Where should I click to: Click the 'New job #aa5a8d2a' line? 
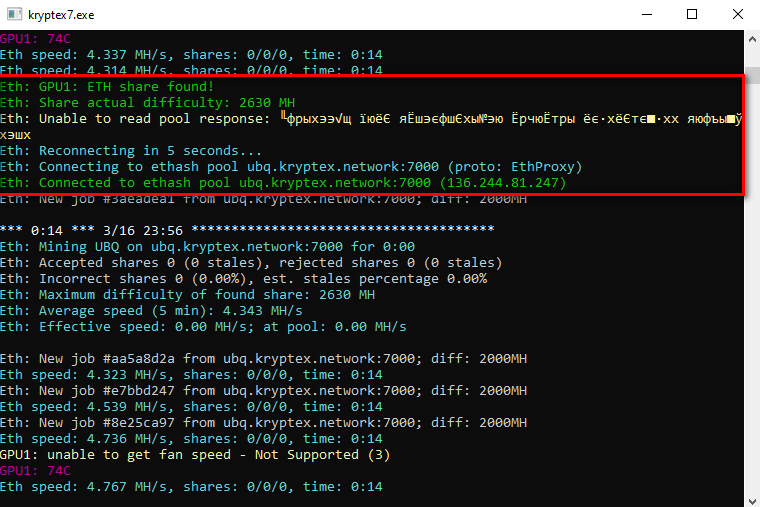tap(263, 359)
